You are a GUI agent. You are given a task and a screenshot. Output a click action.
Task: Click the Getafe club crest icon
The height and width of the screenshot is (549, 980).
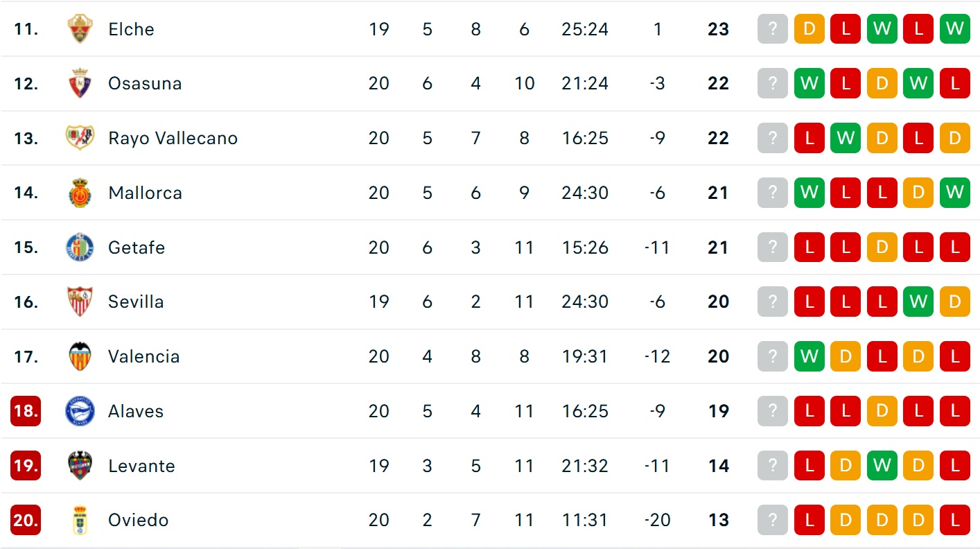point(80,247)
